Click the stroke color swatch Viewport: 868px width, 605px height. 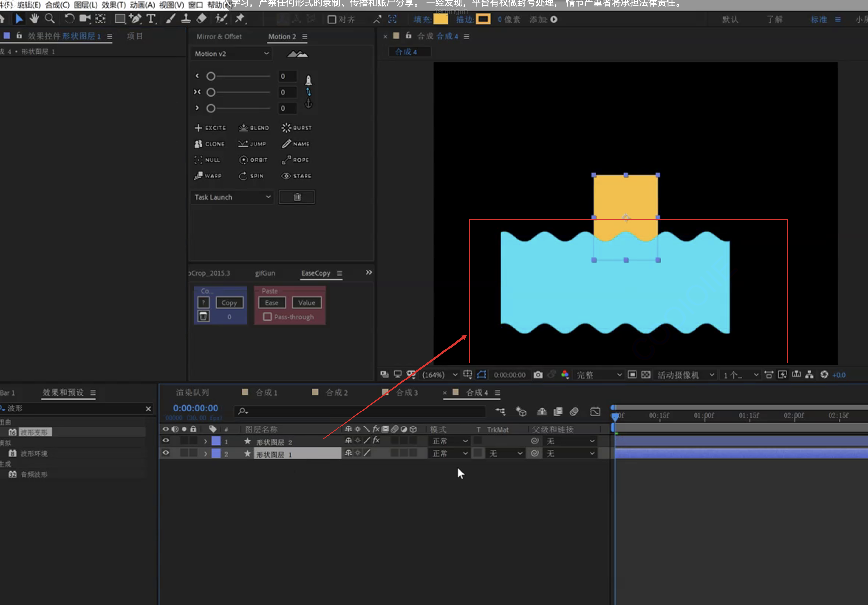[x=483, y=19]
